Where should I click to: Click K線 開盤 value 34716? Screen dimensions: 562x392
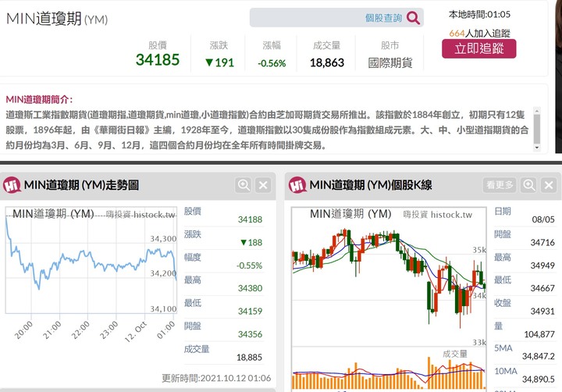[542, 242]
